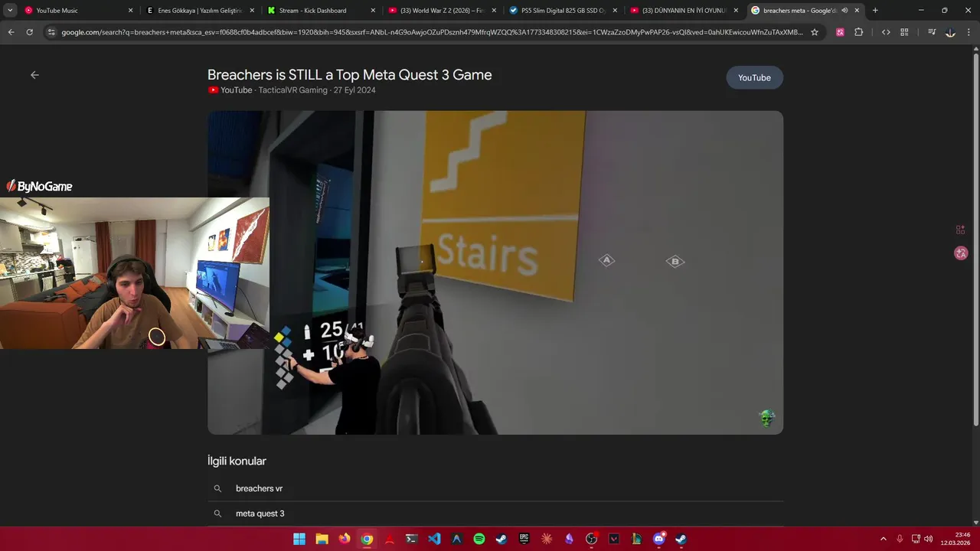Image resolution: width=980 pixels, height=551 pixels.
Task: Open the volume control in tray
Action: (x=929, y=539)
